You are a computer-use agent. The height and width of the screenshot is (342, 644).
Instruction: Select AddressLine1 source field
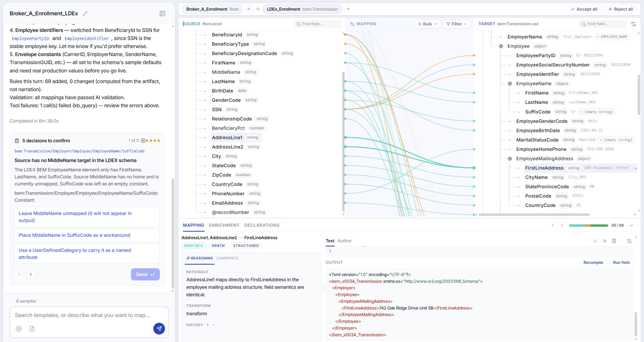(x=236, y=138)
